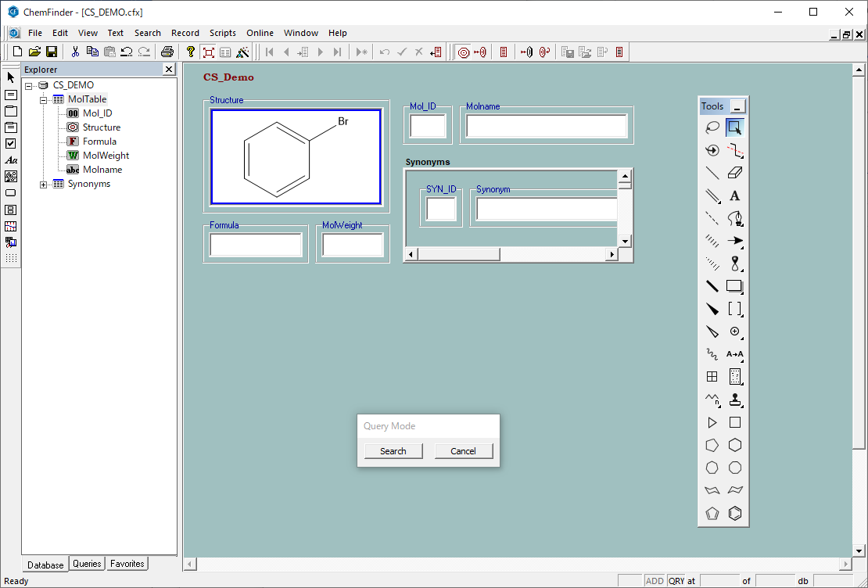
Task: Click the Synonyms subform horizontal scrollbar thumb
Action: click(x=458, y=255)
